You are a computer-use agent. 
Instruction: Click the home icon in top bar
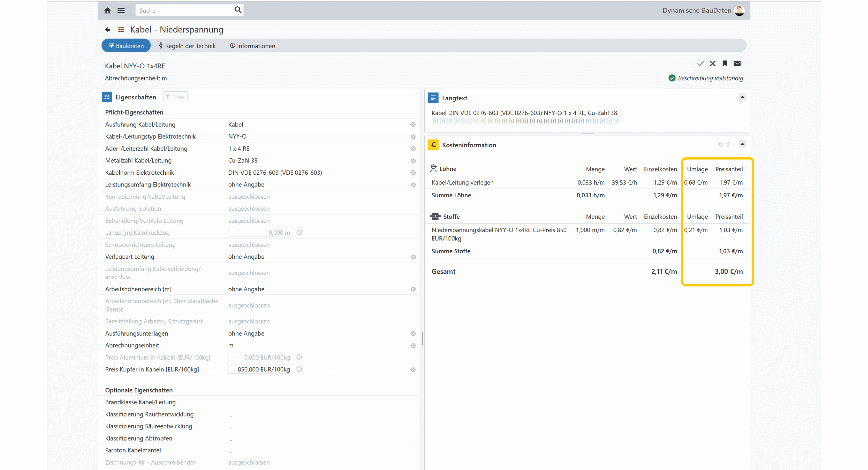108,11
